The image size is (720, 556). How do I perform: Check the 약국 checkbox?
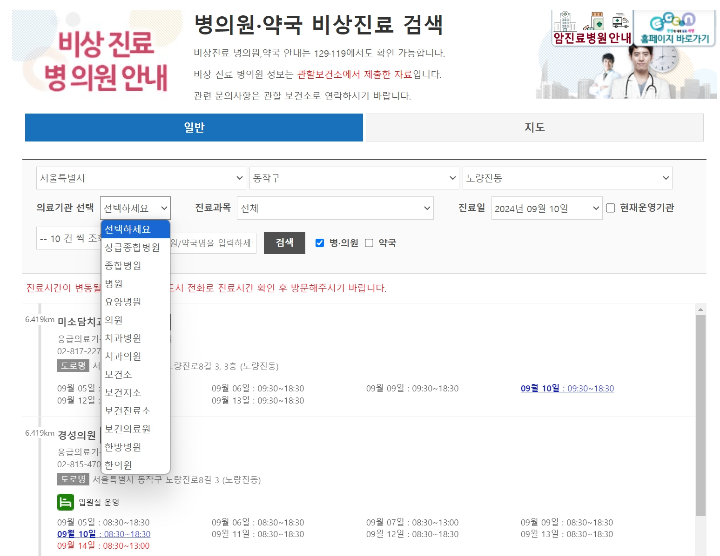click(x=369, y=243)
